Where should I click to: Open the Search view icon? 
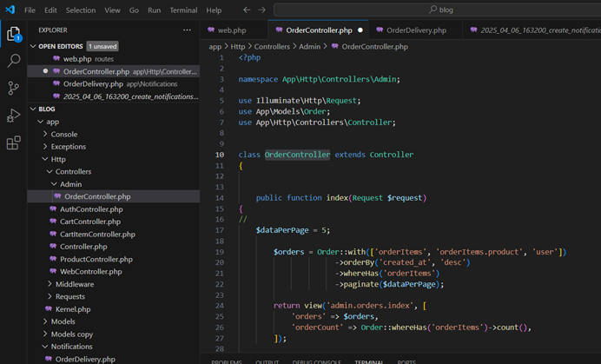[14, 62]
